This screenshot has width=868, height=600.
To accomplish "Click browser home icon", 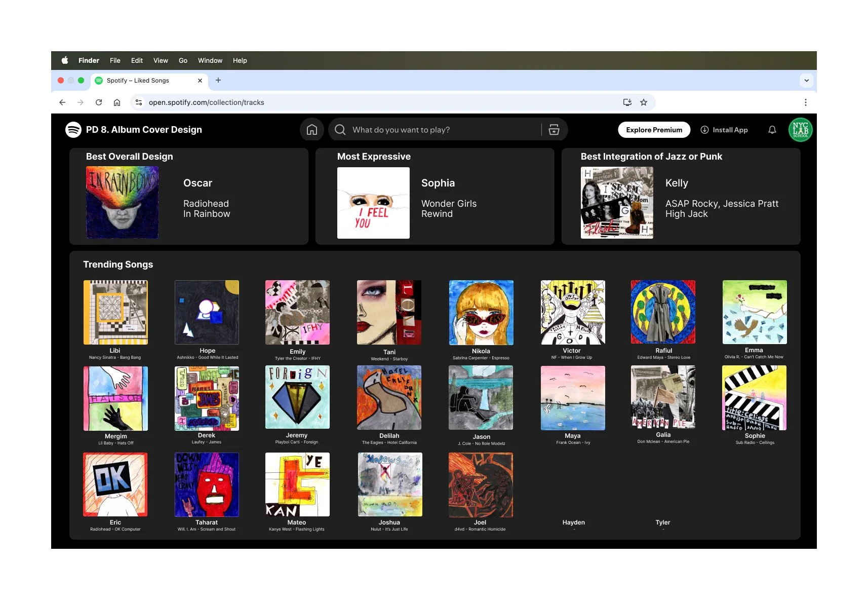I will pos(117,102).
